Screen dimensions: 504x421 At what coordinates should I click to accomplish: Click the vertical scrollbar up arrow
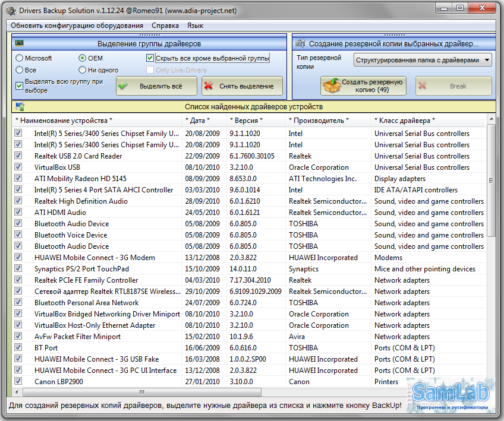tap(491, 119)
